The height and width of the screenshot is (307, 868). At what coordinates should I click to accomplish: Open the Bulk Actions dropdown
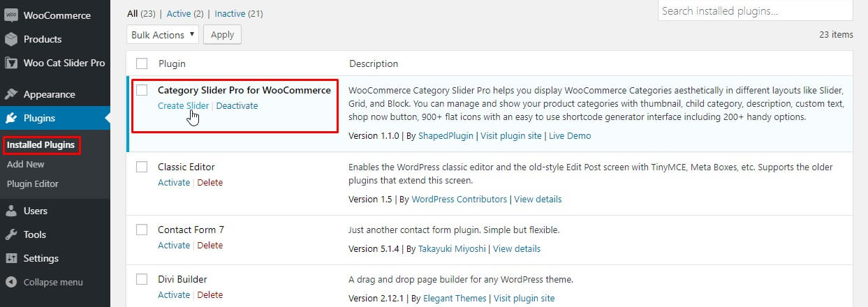163,35
